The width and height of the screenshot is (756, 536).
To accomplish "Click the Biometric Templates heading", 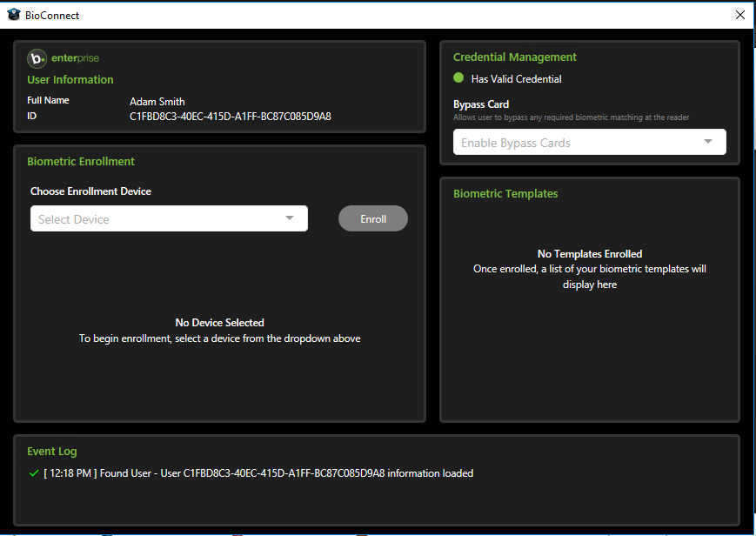I will (505, 193).
